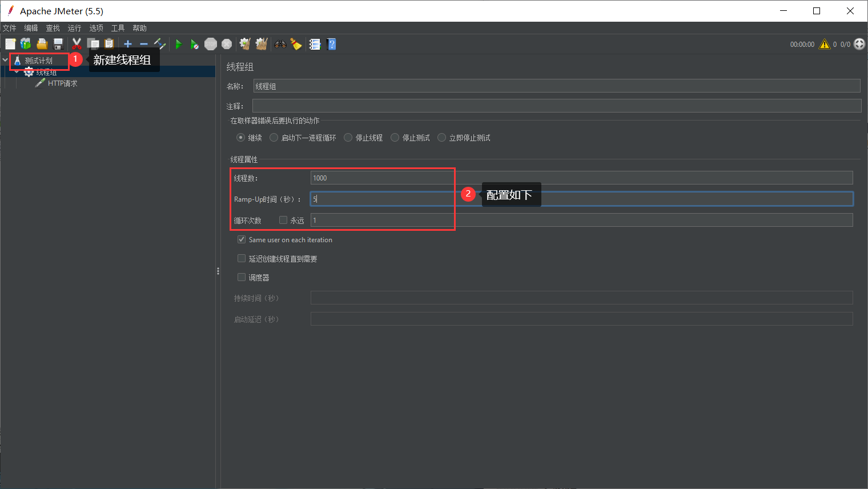Screen dimensions: 868x489
Task: Select the 立即停止测试 radio option
Action: (441, 137)
